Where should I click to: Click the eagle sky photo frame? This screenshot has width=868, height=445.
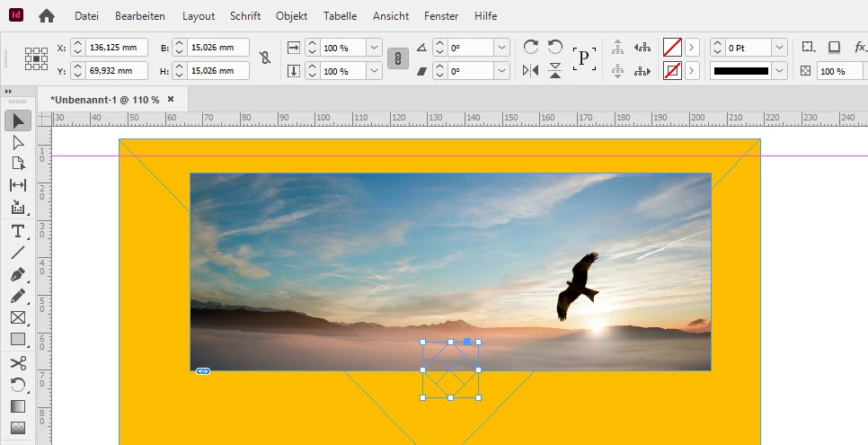(x=450, y=271)
